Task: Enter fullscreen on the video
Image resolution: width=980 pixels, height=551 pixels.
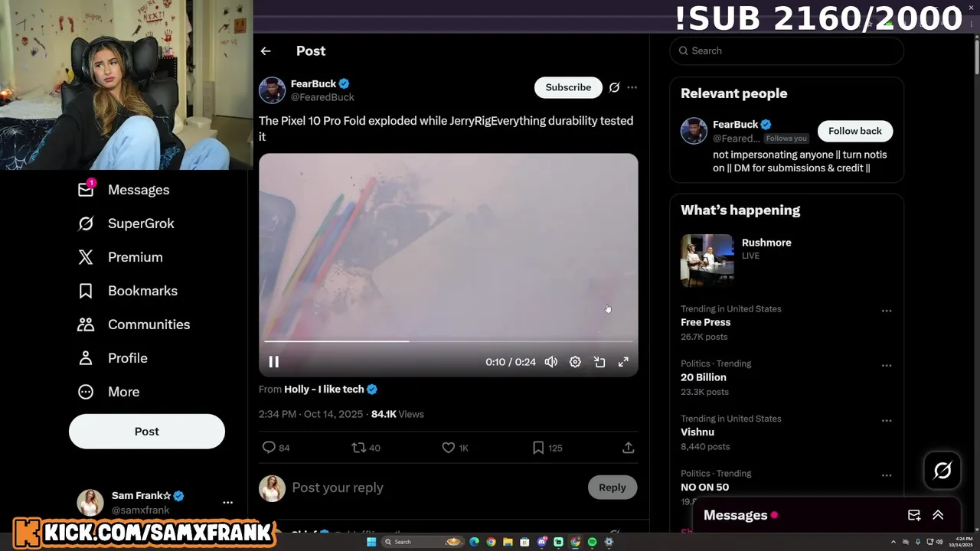Action: click(623, 362)
